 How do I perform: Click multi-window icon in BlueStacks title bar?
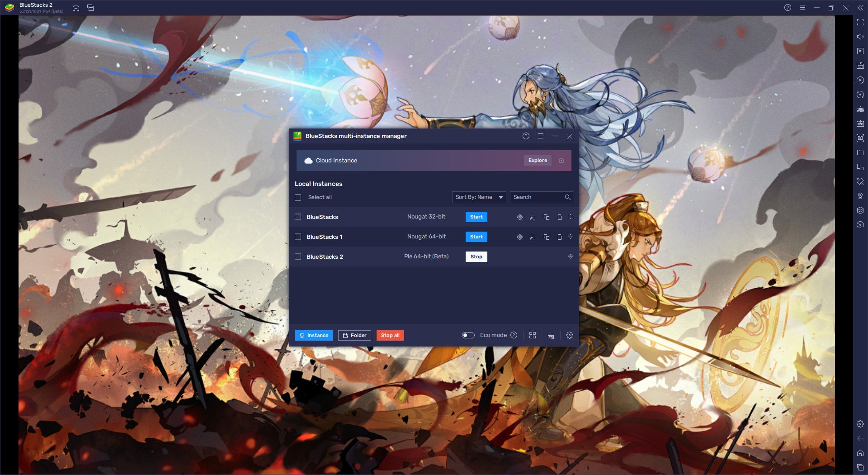click(x=90, y=8)
